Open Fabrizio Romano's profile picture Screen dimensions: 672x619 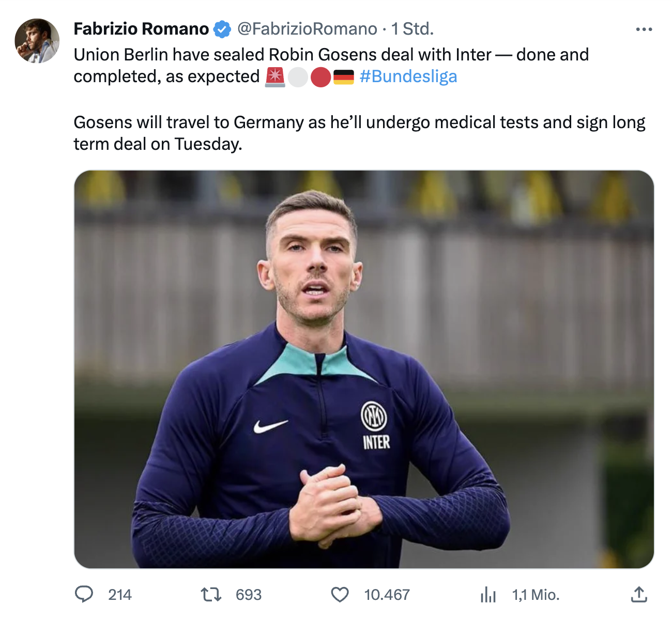click(x=37, y=41)
